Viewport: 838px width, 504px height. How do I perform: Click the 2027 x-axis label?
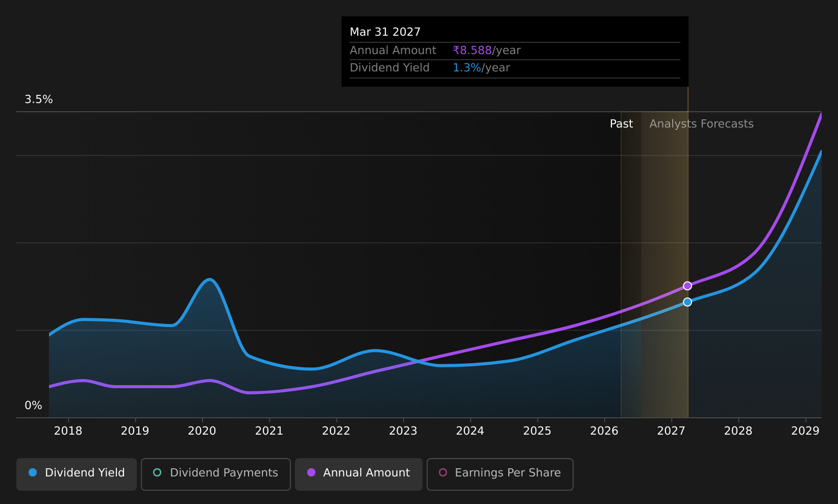[x=671, y=431]
